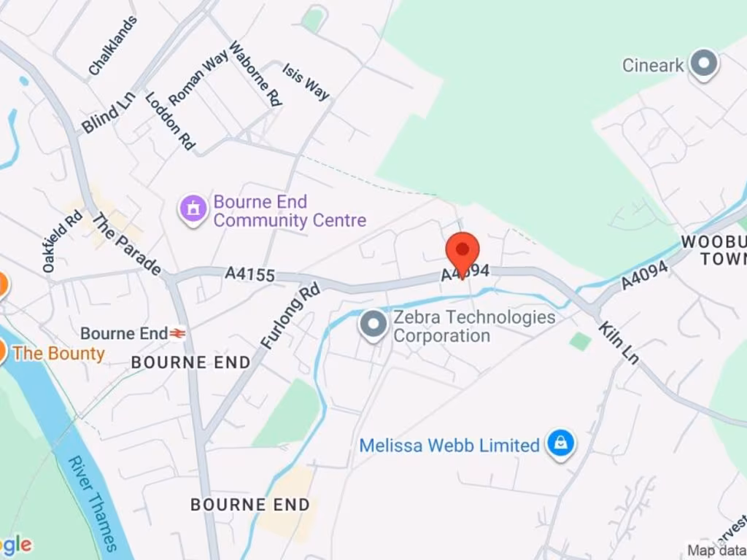Click the Zebra Technologies Corporation pin icon

pos(374,326)
